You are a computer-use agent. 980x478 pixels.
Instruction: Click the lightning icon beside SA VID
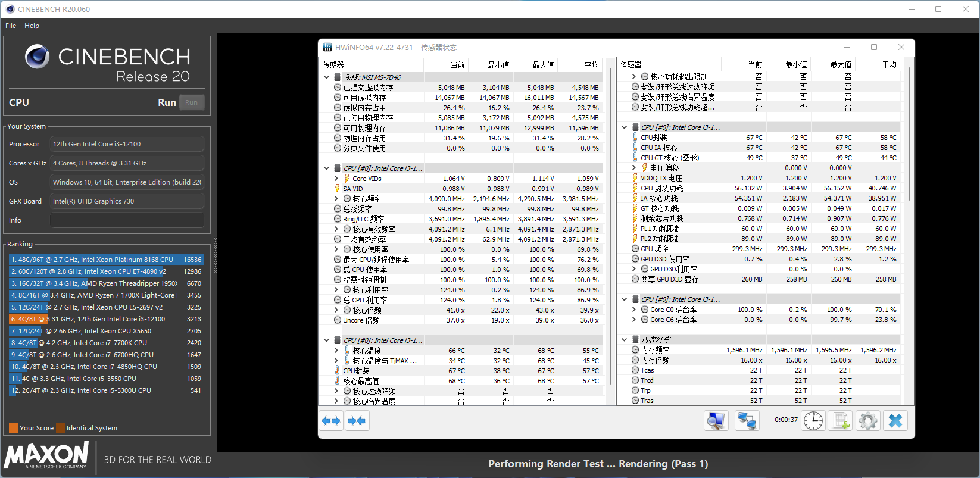point(338,189)
